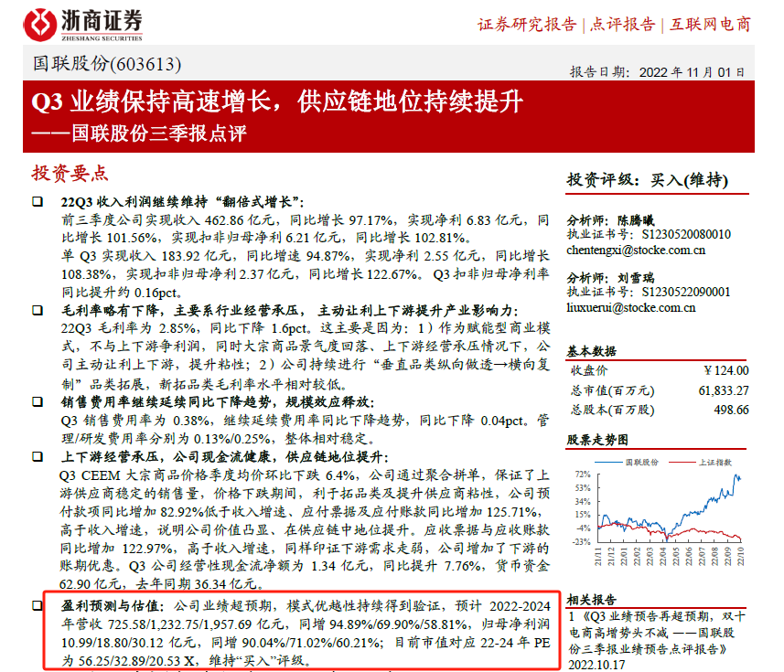Click the checkbox bullet beside 毛利率略有下降
This screenshot has width=784, height=672.
click(38, 310)
